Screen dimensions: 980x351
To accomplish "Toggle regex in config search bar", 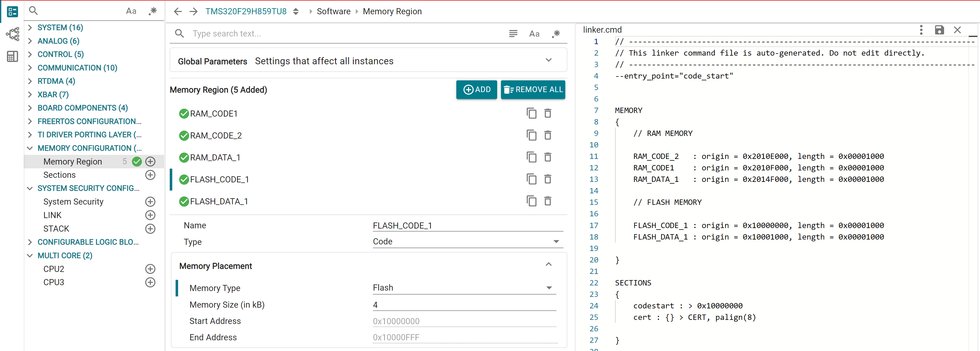I will pyautogui.click(x=556, y=33).
